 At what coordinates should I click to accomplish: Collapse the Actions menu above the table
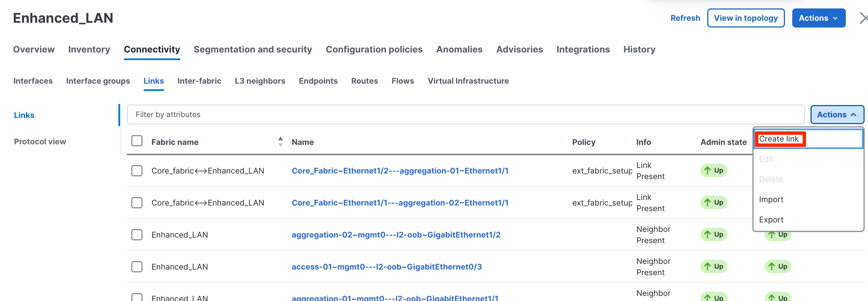click(837, 115)
